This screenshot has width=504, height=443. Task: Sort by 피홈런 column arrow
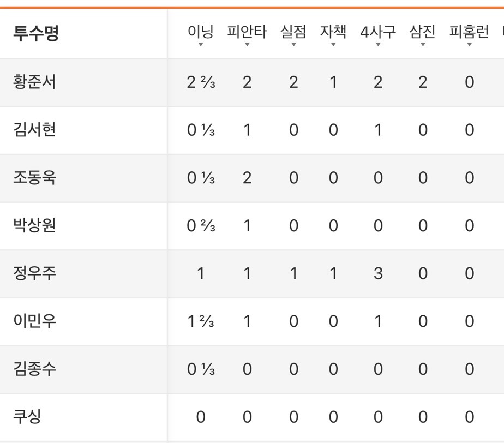[469, 44]
